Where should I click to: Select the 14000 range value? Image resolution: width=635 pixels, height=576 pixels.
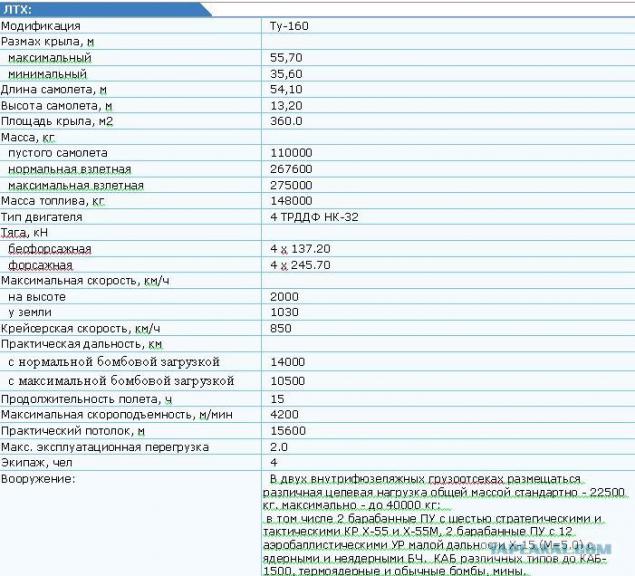click(x=288, y=362)
